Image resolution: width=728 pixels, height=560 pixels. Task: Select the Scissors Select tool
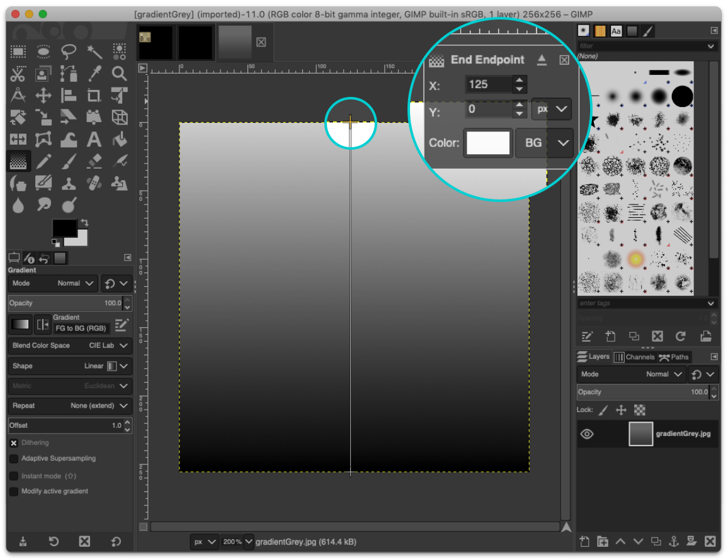[x=18, y=74]
